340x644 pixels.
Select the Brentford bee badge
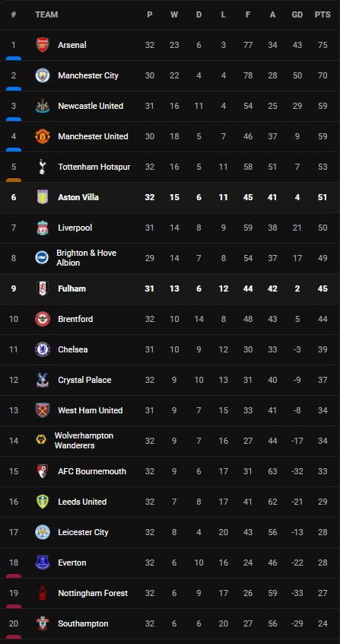pos(43,319)
